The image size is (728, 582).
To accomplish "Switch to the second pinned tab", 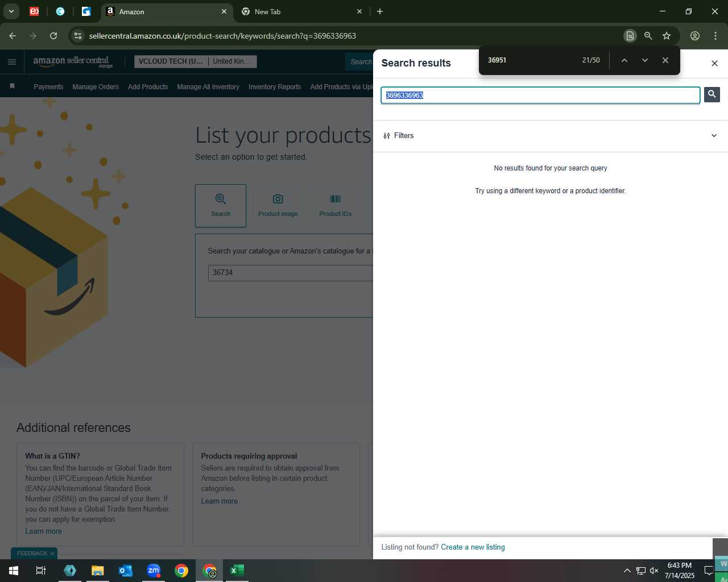I will click(x=60, y=11).
